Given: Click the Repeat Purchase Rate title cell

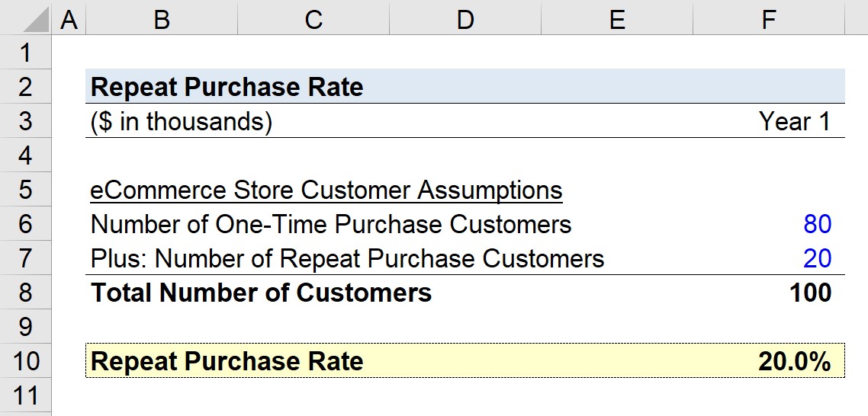Looking at the screenshot, I should [227, 87].
